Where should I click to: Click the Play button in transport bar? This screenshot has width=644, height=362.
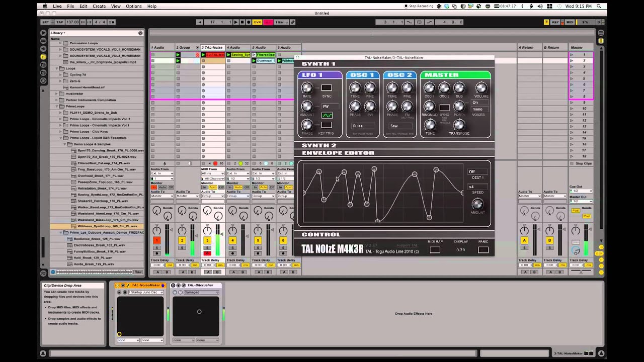(x=236, y=22)
